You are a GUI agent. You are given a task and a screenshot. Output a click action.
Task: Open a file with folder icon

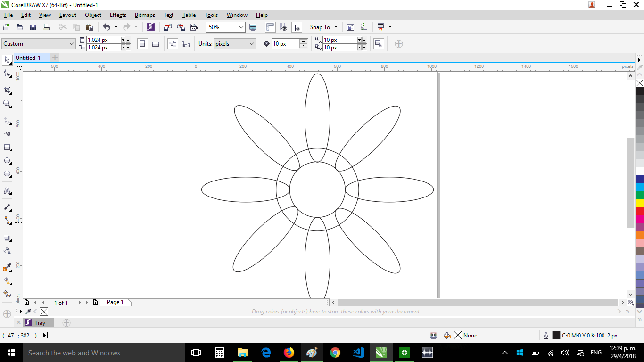pyautogui.click(x=20, y=27)
